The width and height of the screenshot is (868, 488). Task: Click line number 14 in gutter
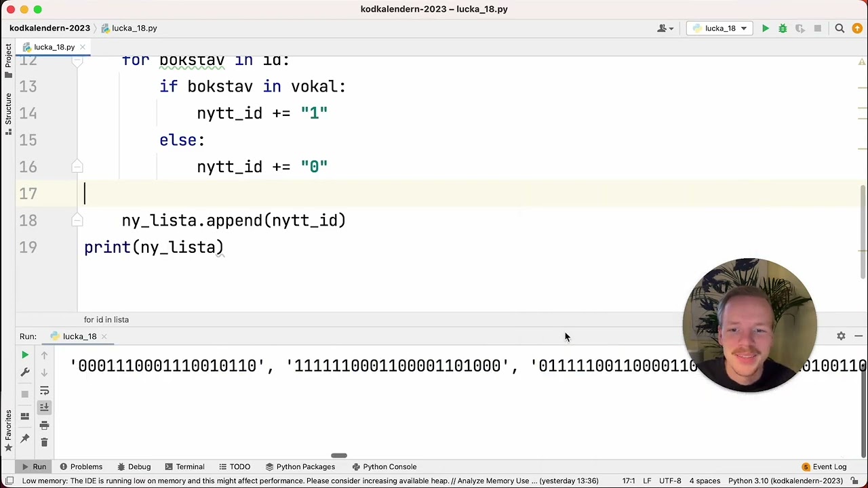(28, 113)
